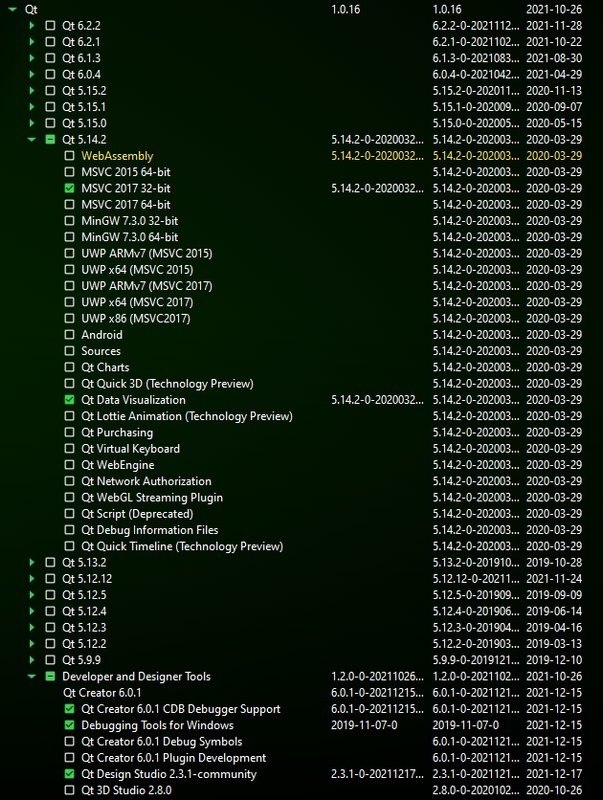
Task: Select the Qt Creator 6.0.1 row label
Action: 102,693
